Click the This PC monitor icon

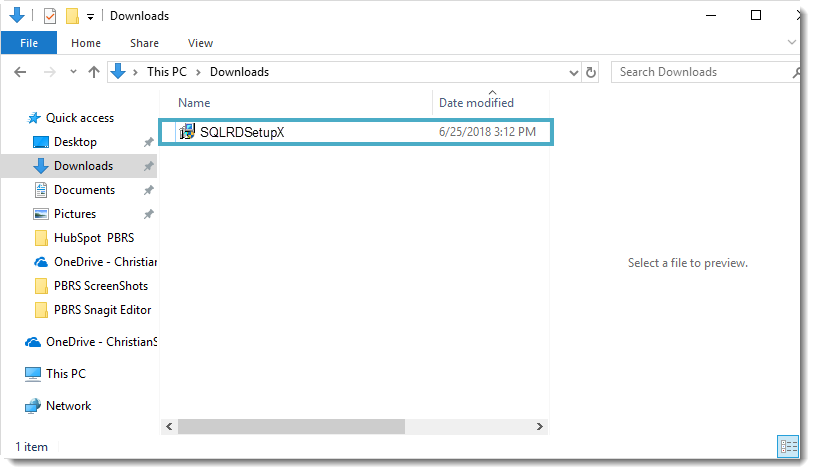pos(33,374)
